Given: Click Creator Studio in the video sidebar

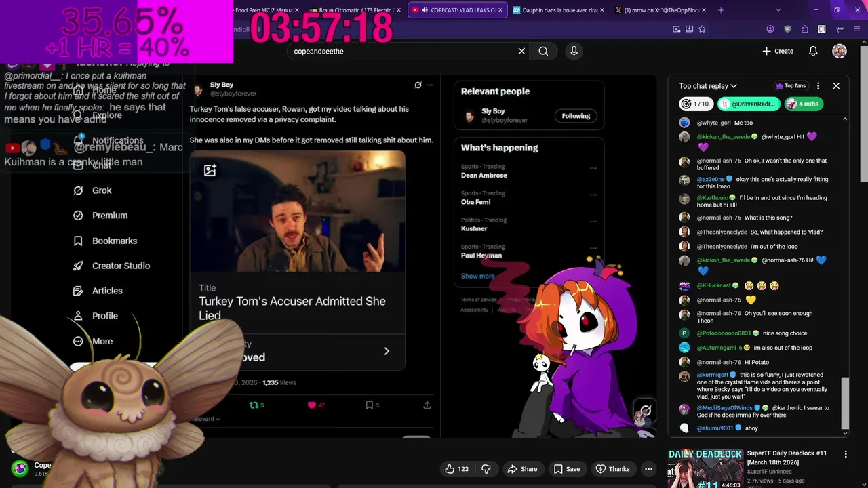Looking at the screenshot, I should coord(121,266).
